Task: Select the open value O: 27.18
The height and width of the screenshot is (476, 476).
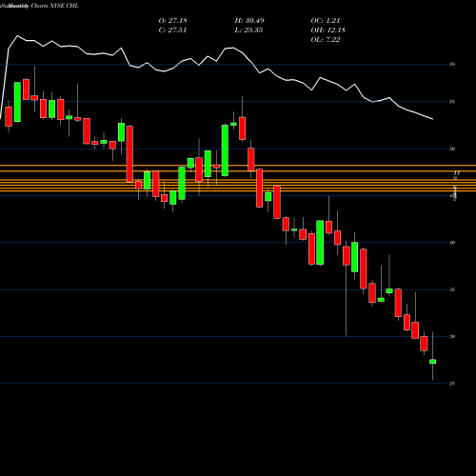Action: [x=172, y=20]
